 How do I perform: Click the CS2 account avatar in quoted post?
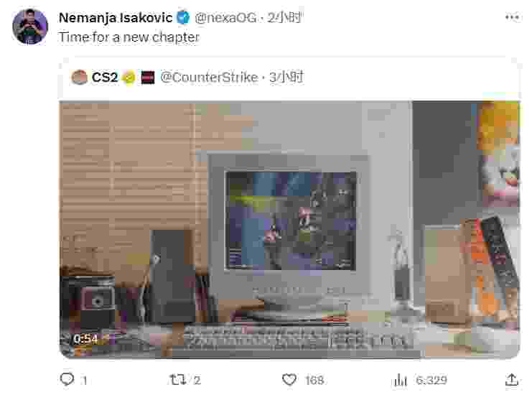[x=80, y=77]
